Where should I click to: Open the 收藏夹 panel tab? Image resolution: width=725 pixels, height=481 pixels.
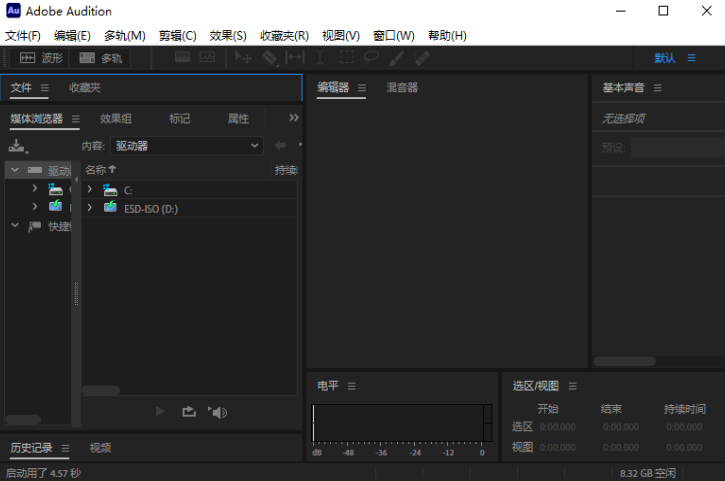coord(85,88)
